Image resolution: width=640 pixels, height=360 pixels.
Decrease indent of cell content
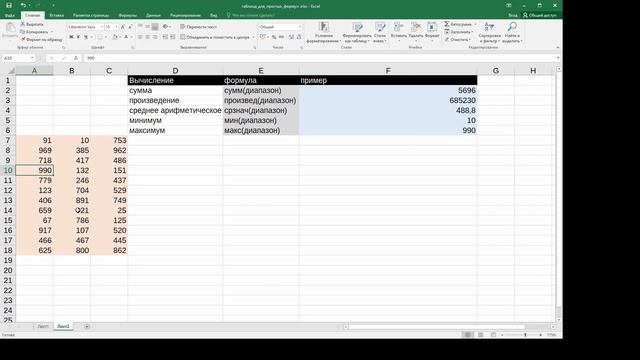tap(165, 37)
